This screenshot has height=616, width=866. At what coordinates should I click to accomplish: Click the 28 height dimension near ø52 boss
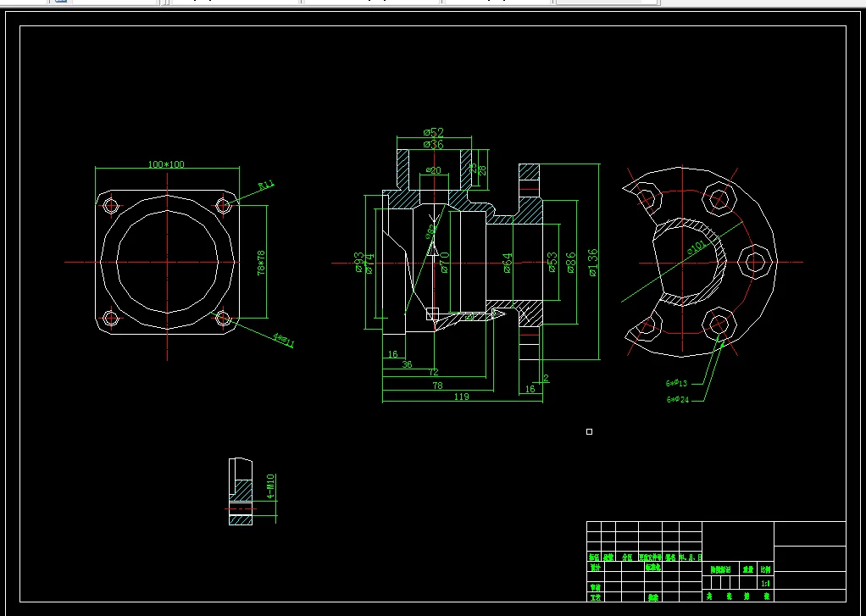[x=482, y=169]
